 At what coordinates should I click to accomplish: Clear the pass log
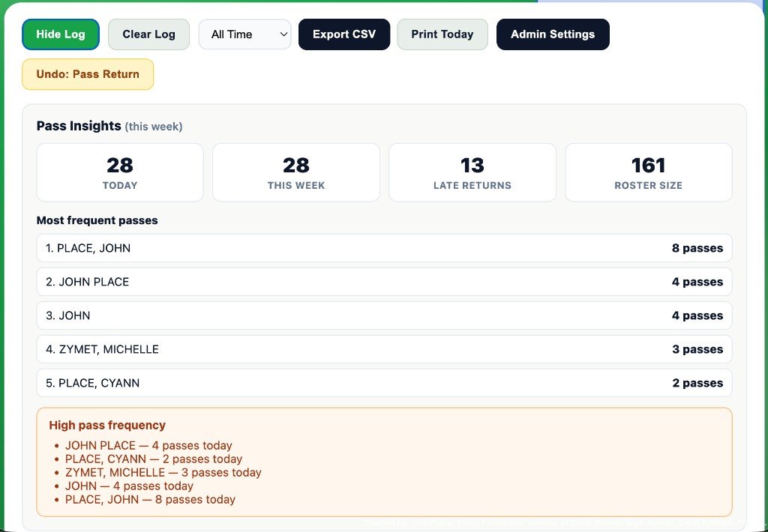tap(149, 34)
